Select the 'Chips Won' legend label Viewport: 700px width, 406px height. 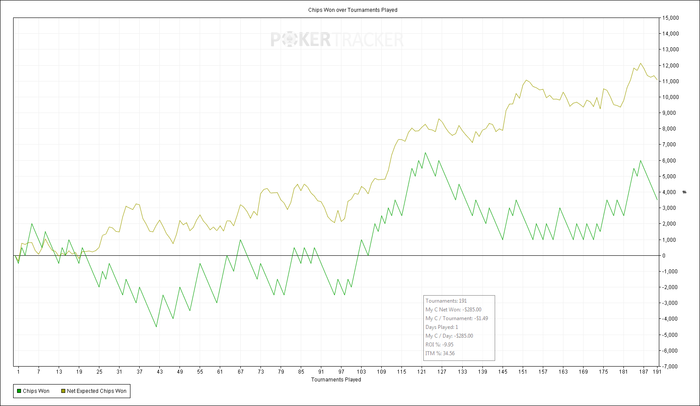click(x=36, y=391)
